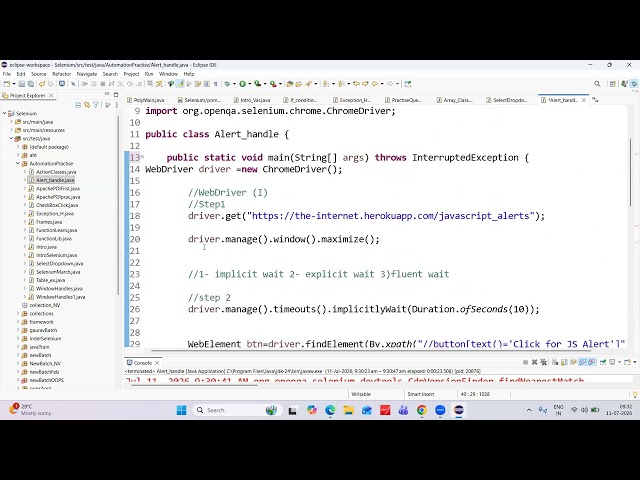Click the External Tools run icon
This screenshot has height=480, width=640.
click(273, 84)
